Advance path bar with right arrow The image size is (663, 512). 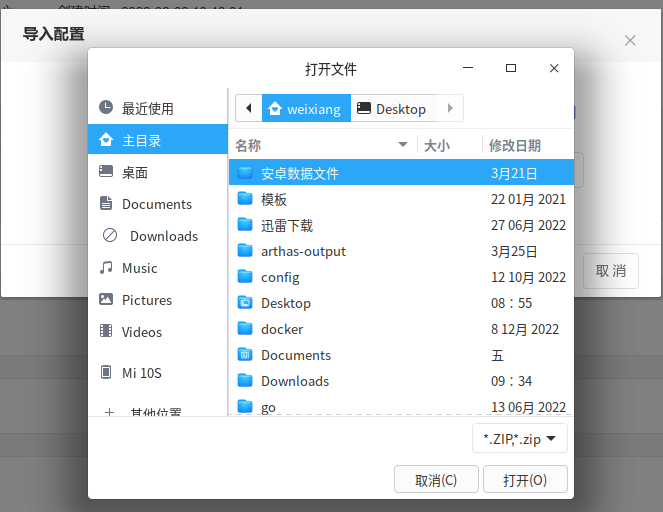coord(450,108)
